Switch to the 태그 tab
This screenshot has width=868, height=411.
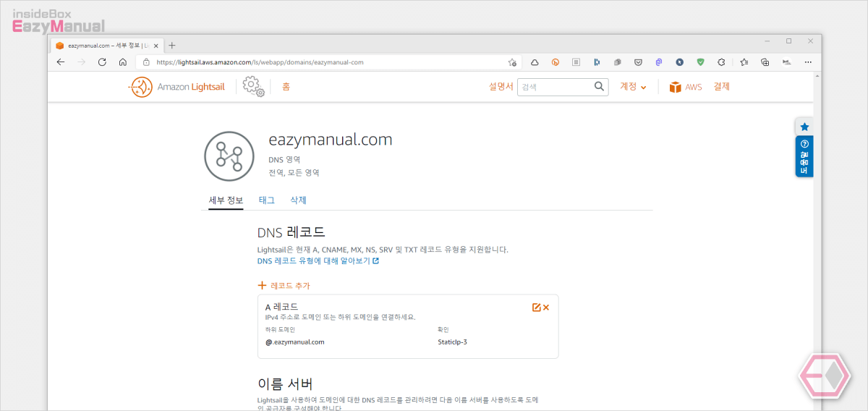(267, 200)
